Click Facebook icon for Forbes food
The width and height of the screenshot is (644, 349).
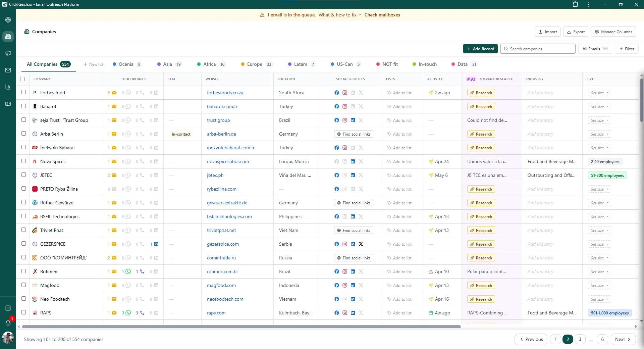pyautogui.click(x=337, y=93)
